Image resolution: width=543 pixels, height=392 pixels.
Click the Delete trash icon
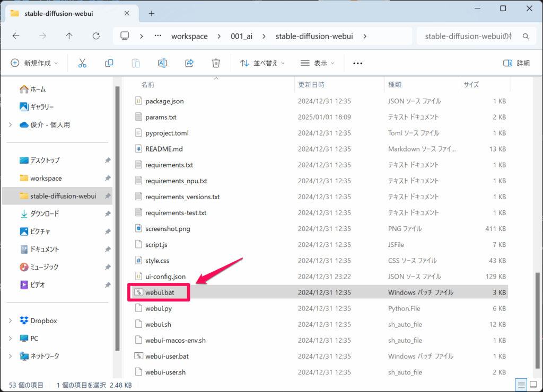(216, 63)
